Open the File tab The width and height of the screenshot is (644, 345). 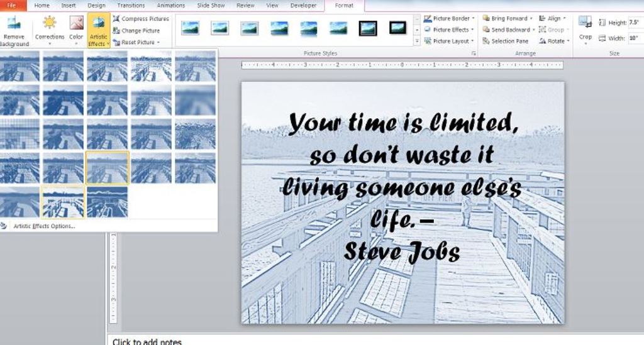click(x=12, y=5)
